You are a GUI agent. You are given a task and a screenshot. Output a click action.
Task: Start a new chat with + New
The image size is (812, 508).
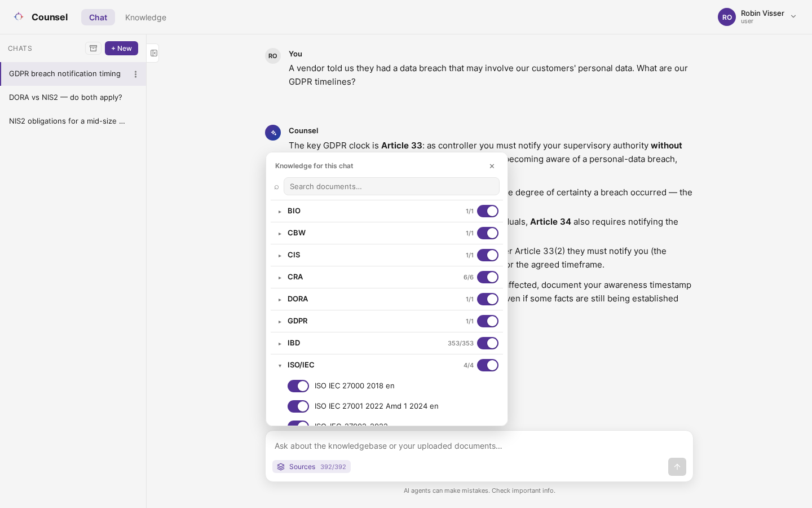(121, 49)
